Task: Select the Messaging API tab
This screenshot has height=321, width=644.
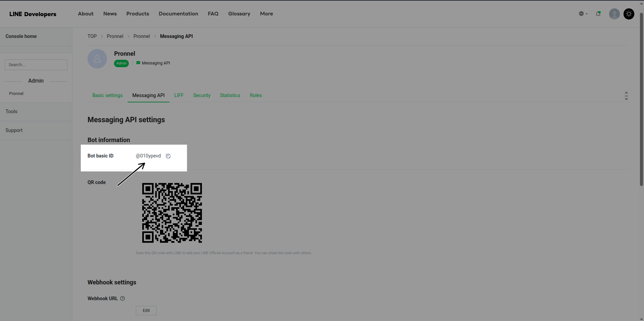Action: pyautogui.click(x=148, y=95)
